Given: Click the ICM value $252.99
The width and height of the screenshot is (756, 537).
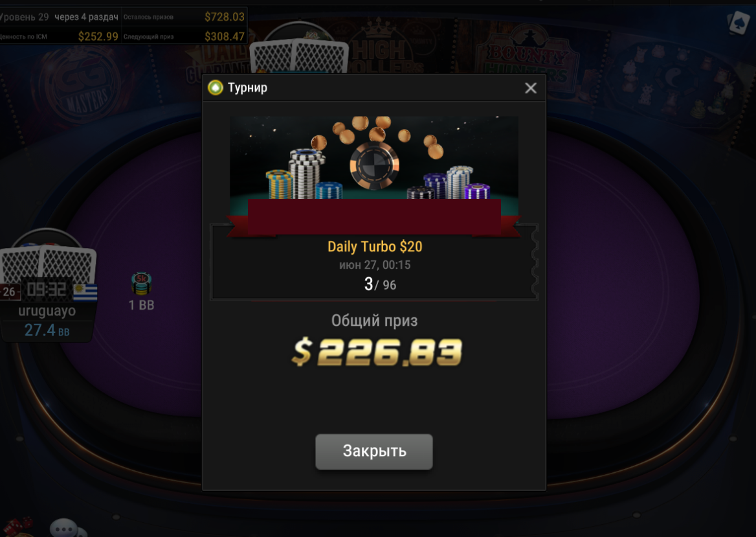Looking at the screenshot, I should tap(98, 36).
